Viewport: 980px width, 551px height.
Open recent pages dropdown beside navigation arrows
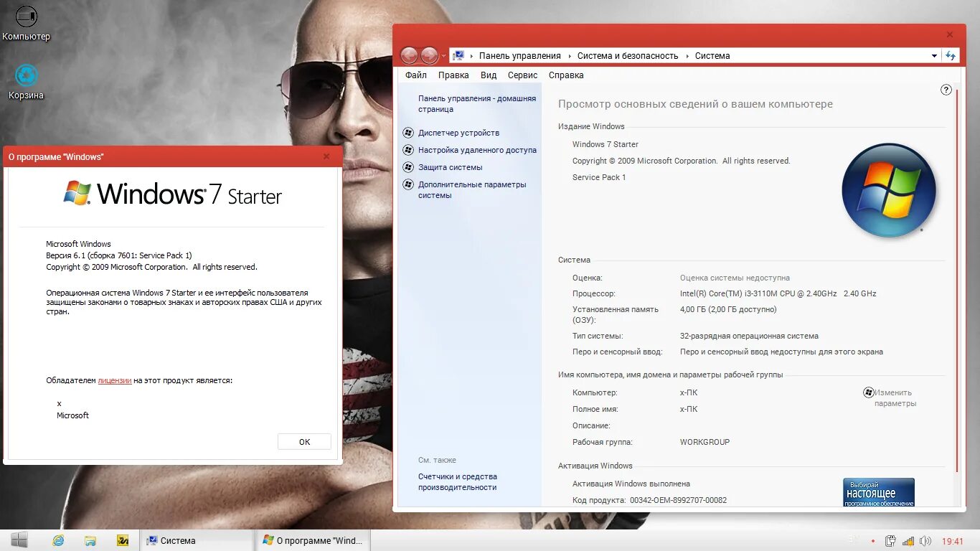coord(443,56)
